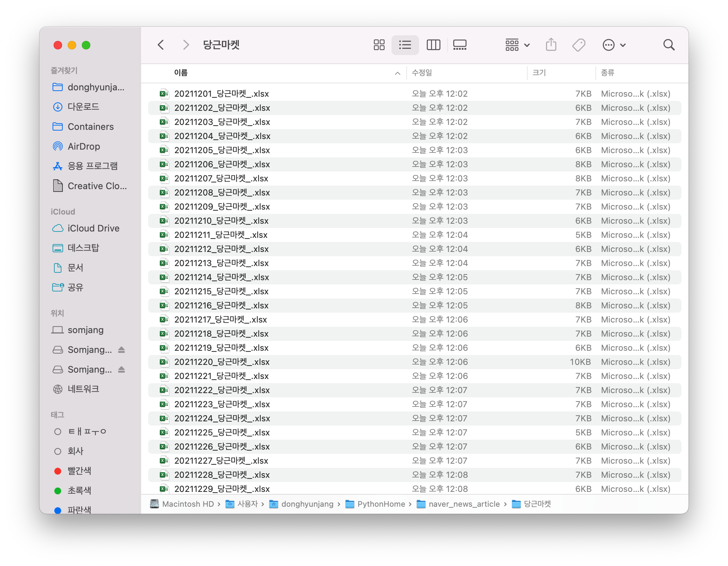728x566 pixels.
Task: Eject the second Somjang disk
Action: point(121,369)
